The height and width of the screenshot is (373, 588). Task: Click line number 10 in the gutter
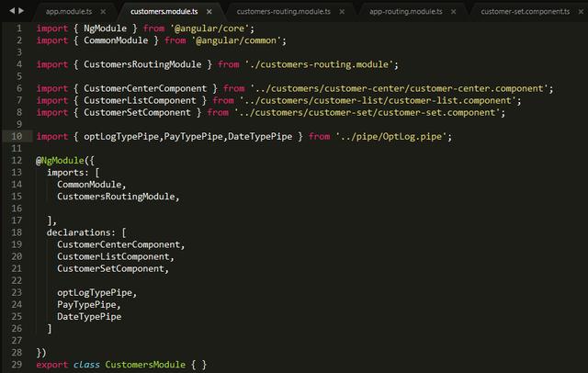tap(17, 136)
